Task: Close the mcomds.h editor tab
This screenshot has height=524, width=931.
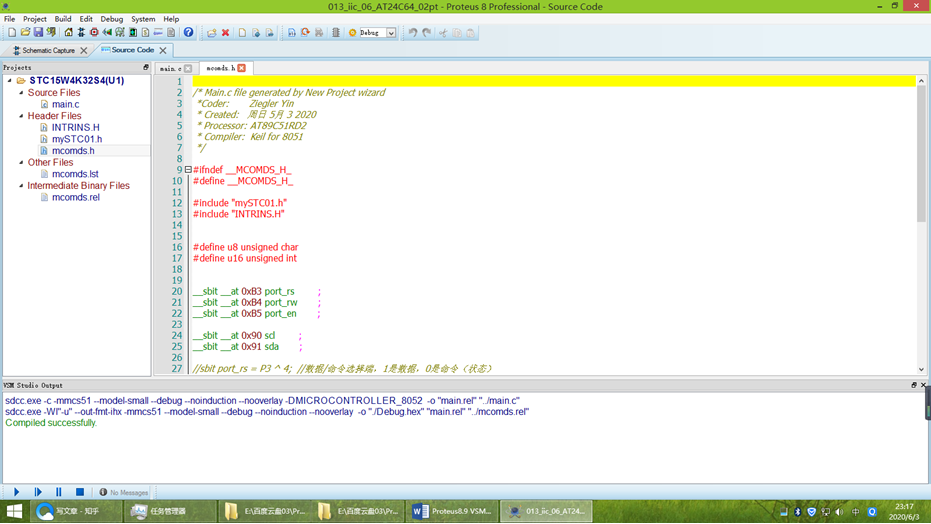Action: [x=241, y=69]
